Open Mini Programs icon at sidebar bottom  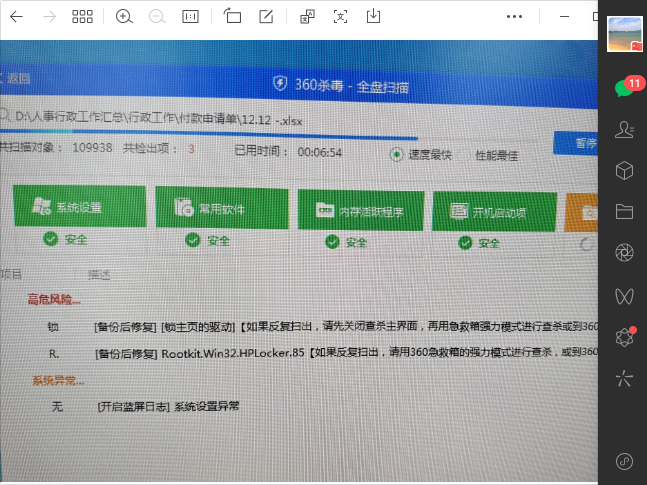(x=624, y=461)
